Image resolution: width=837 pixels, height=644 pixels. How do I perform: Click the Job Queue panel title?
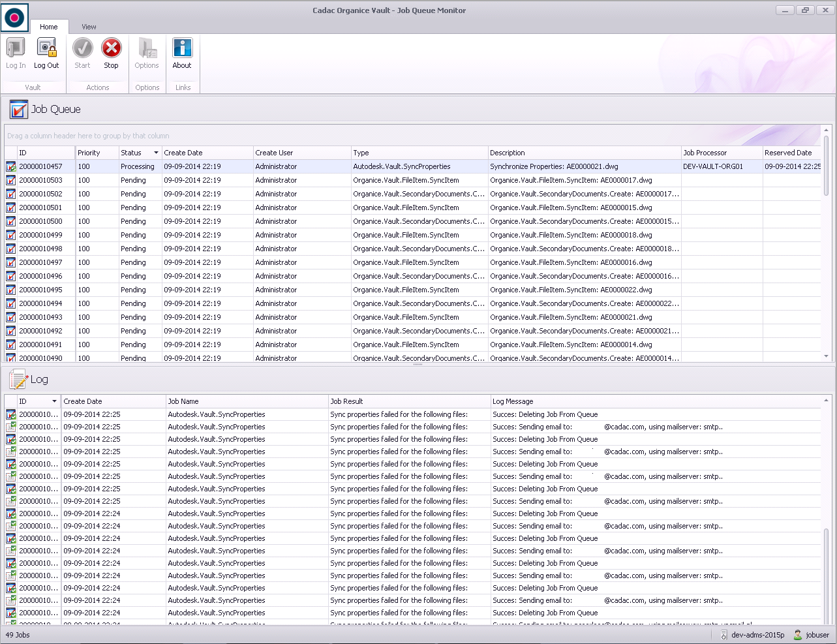click(56, 109)
